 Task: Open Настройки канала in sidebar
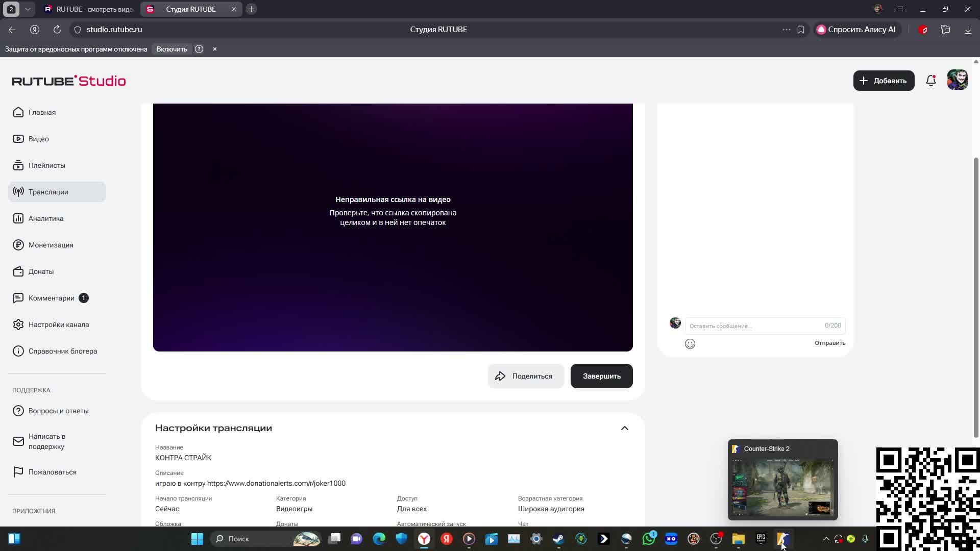[x=58, y=324]
